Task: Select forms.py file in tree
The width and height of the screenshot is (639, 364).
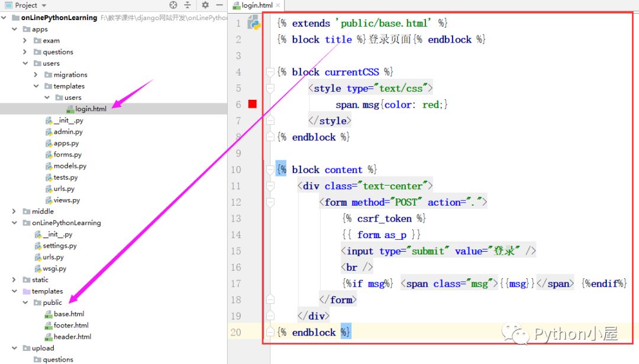Action: [67, 154]
